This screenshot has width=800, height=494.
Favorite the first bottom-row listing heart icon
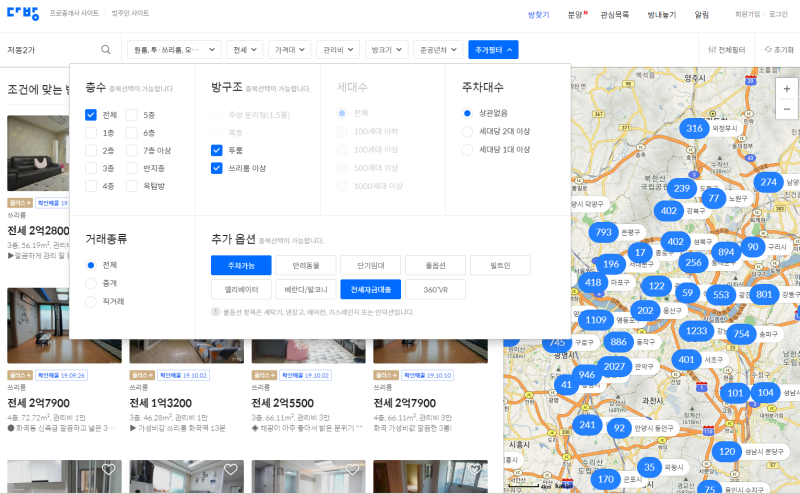pyautogui.click(x=108, y=469)
